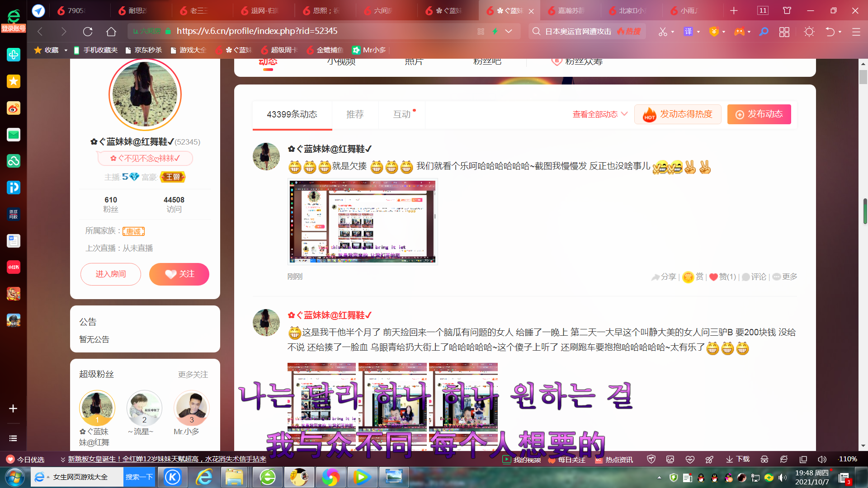Expand the 今日优选 news chevron

(63, 460)
